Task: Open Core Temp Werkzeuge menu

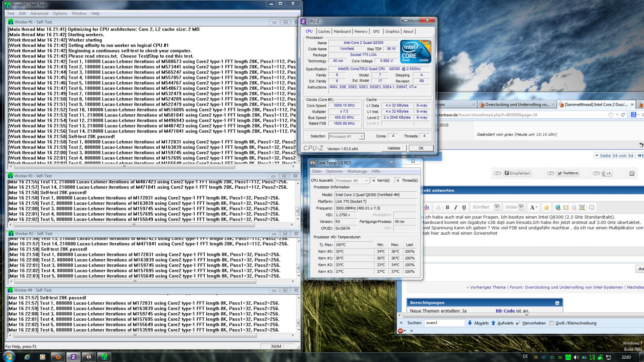Action: coord(357,171)
